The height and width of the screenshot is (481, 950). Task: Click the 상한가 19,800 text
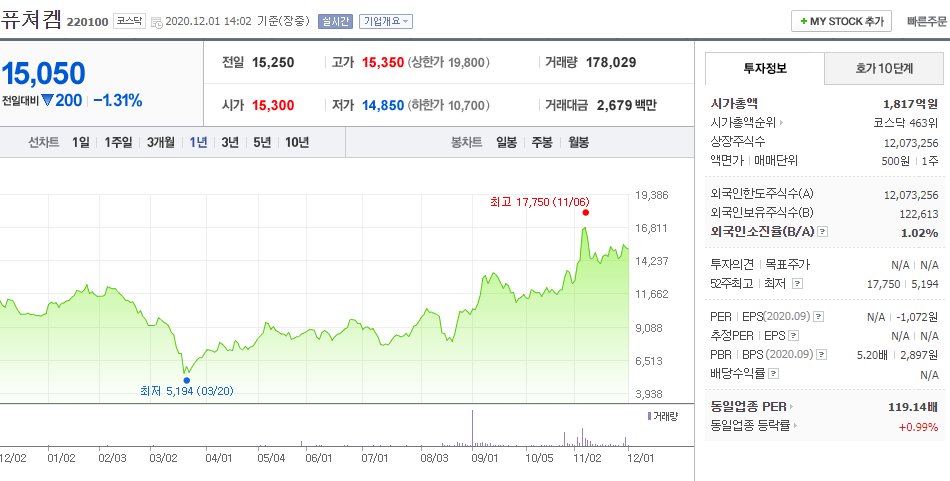(448, 62)
